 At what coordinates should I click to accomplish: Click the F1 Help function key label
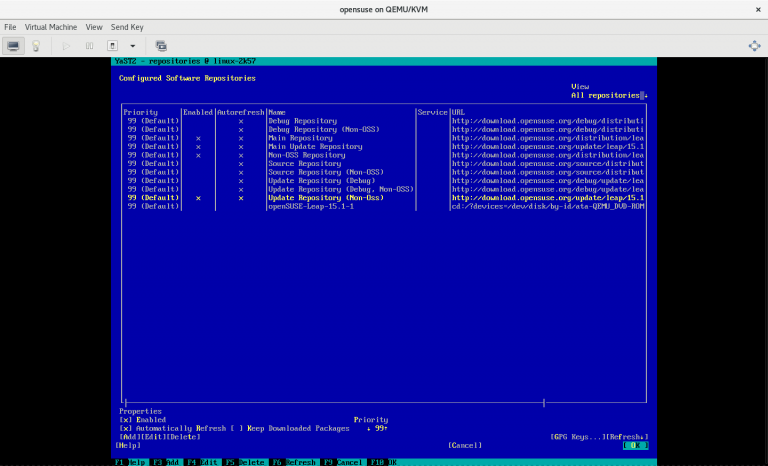point(130,462)
